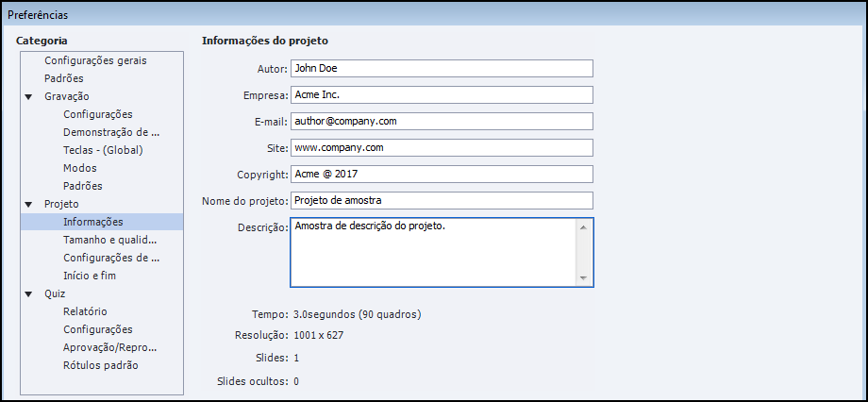Collapse the Gravação tree category
868x402 pixels.
tap(28, 96)
